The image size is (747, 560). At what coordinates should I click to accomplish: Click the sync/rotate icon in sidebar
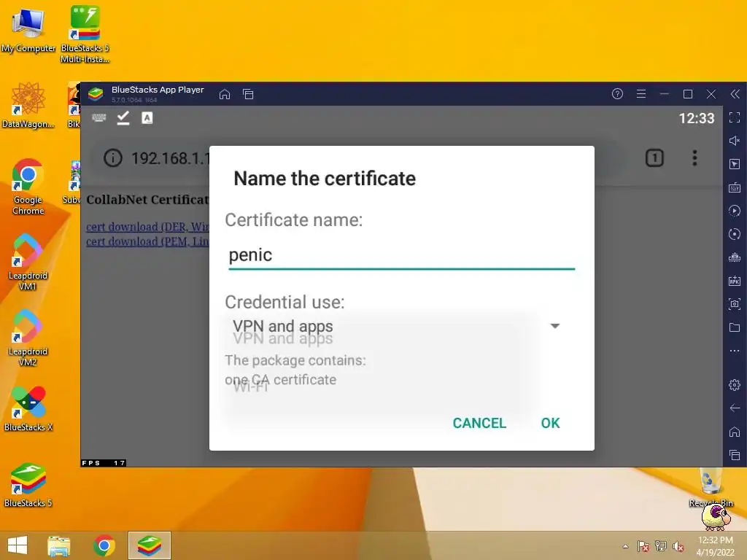pos(735,234)
